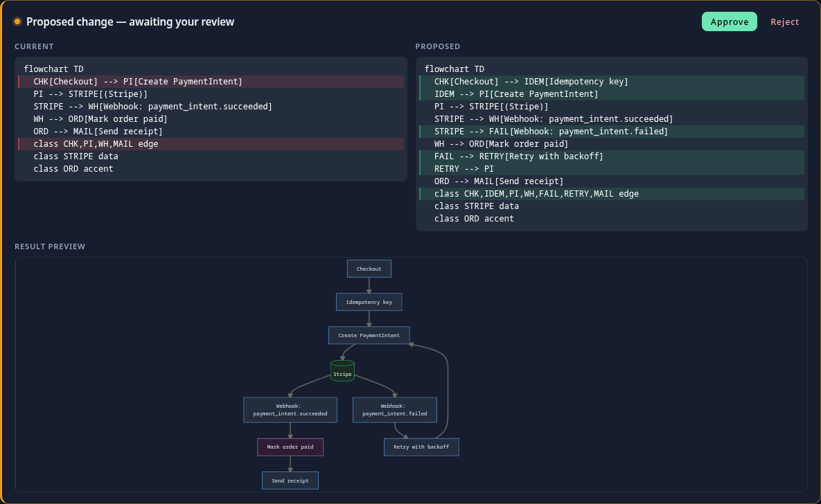
Task: Select the Checkout node in preview
Action: (x=369, y=269)
